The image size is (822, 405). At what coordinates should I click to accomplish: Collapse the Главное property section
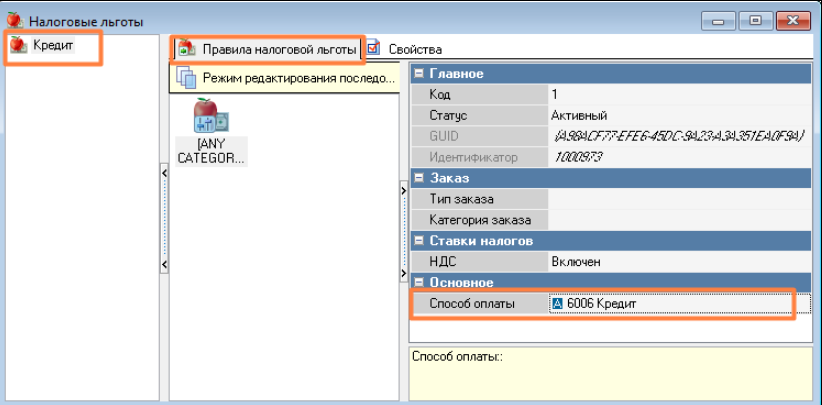[418, 74]
